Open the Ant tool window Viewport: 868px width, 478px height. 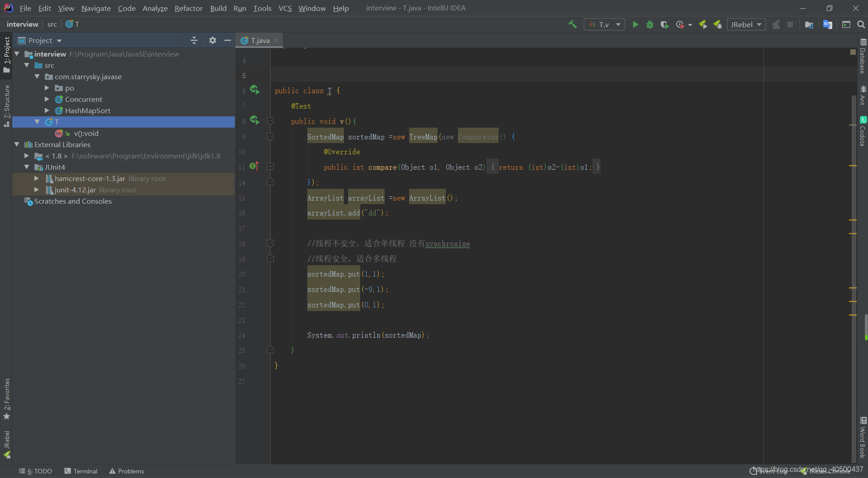coord(863,95)
